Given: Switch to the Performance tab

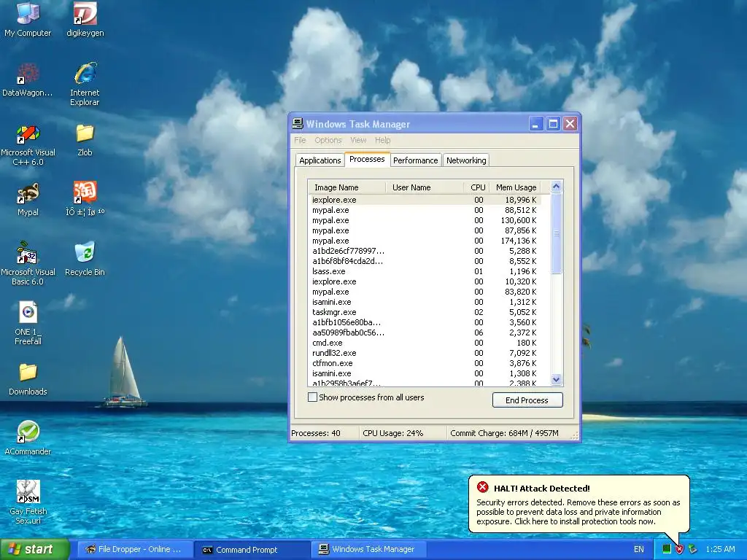Looking at the screenshot, I should 415,160.
